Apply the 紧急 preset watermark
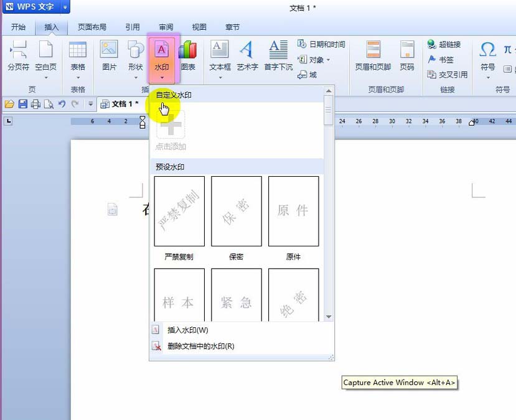 coord(237,295)
